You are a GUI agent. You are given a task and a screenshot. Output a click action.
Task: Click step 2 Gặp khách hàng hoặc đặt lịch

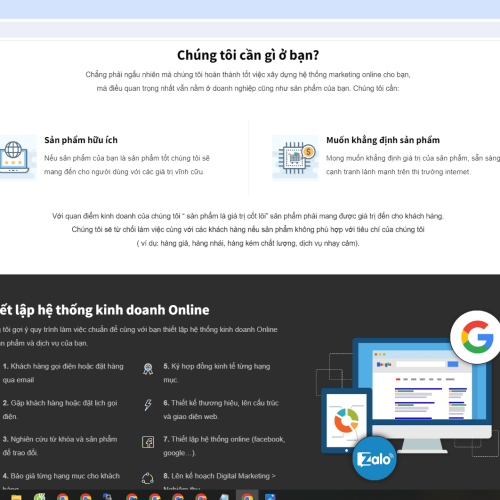pyautogui.click(x=60, y=410)
